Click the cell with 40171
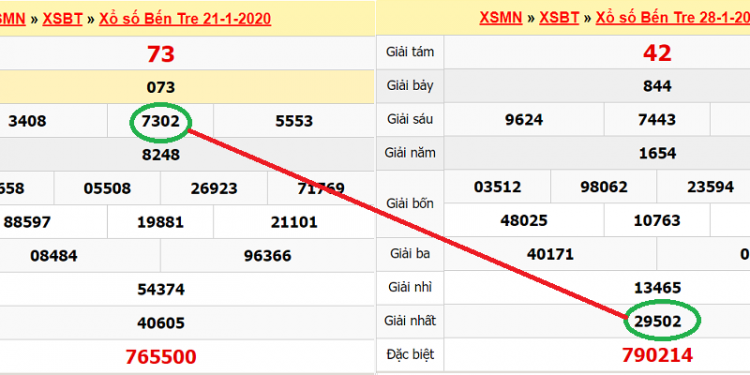Viewport: 750px width, 375px height. [x=550, y=254]
